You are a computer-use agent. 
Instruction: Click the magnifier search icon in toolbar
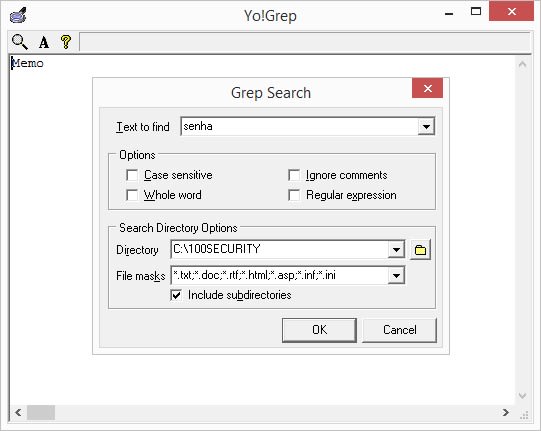(x=19, y=42)
